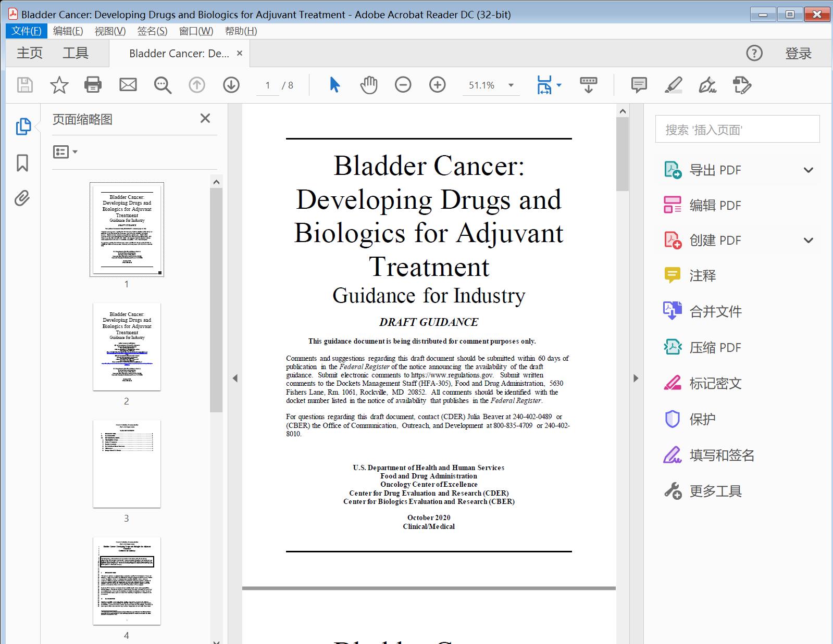Open the Sign document pen tool
833x644 pixels.
coord(707,85)
